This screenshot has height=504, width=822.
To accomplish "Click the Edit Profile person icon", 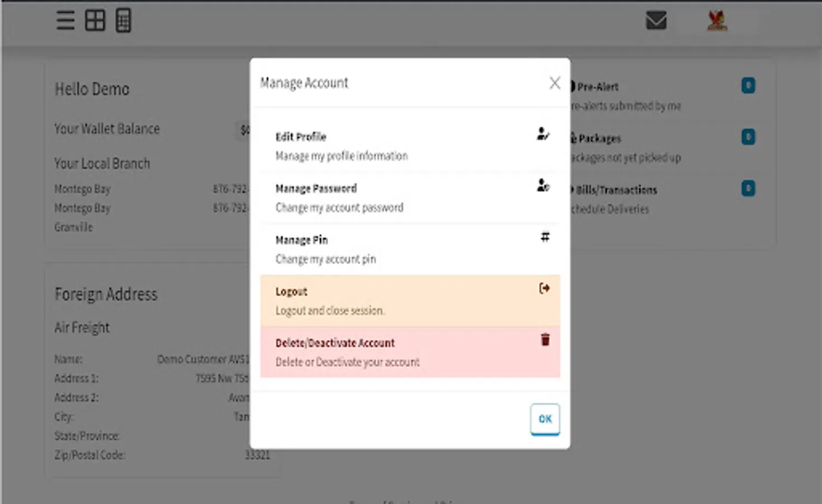I will [543, 134].
